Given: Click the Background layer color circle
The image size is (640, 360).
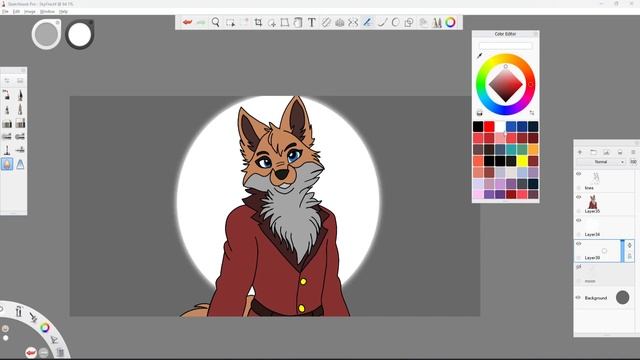Looking at the screenshot, I should point(622,298).
